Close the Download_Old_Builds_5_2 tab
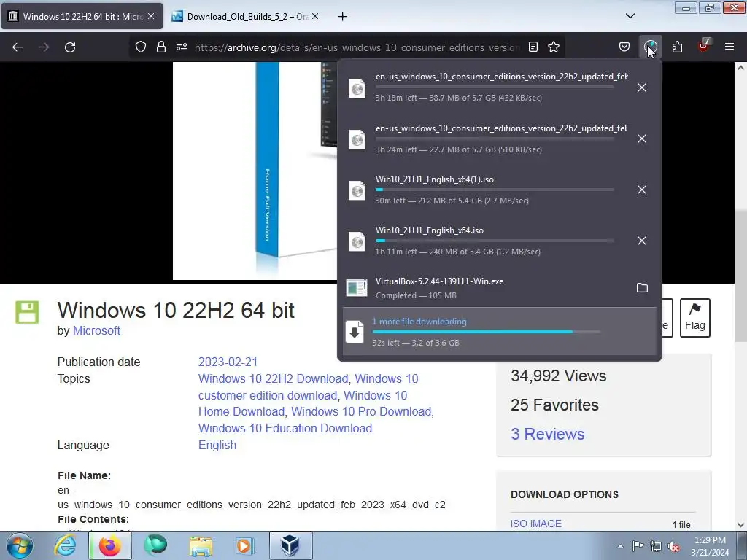Screen dimensions: 747x560 coord(315,16)
